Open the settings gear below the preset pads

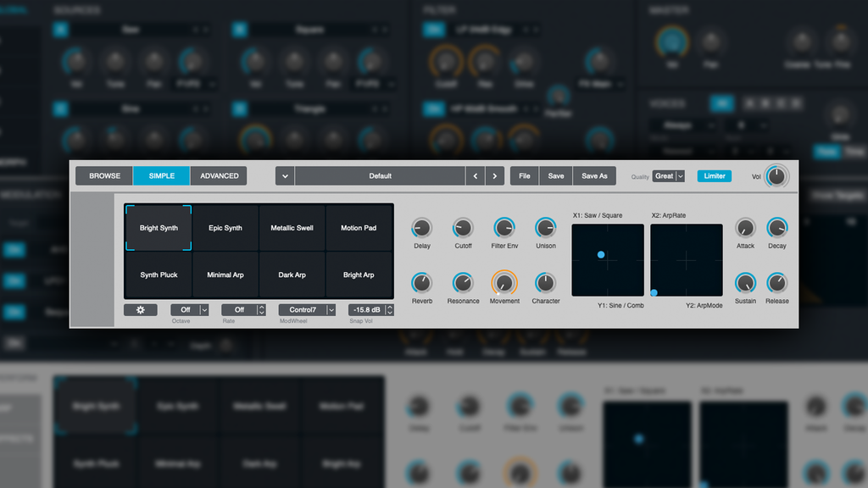[x=140, y=309]
